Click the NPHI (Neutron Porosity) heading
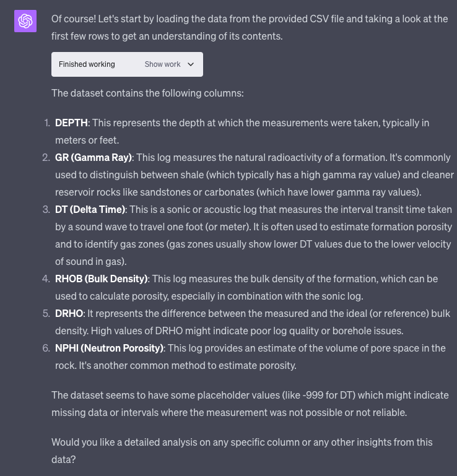The width and height of the screenshot is (457, 476). (109, 348)
